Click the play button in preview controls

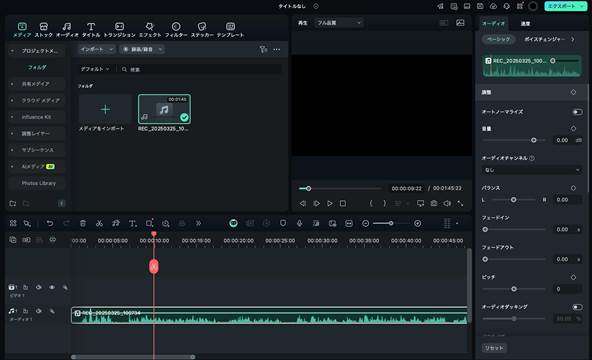(x=330, y=203)
